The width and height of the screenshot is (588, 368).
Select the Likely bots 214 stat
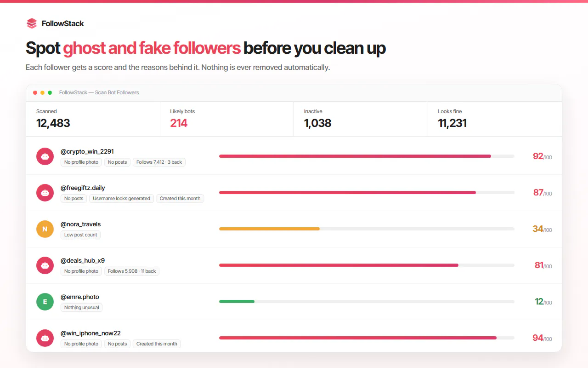point(227,119)
